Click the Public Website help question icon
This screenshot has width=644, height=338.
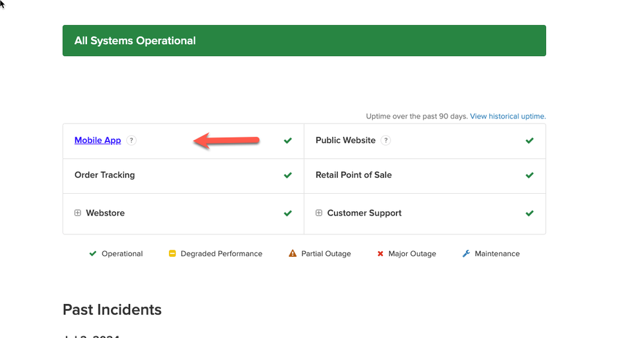click(385, 140)
